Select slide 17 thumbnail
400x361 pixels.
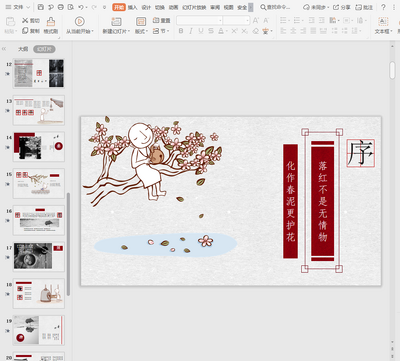(39, 257)
